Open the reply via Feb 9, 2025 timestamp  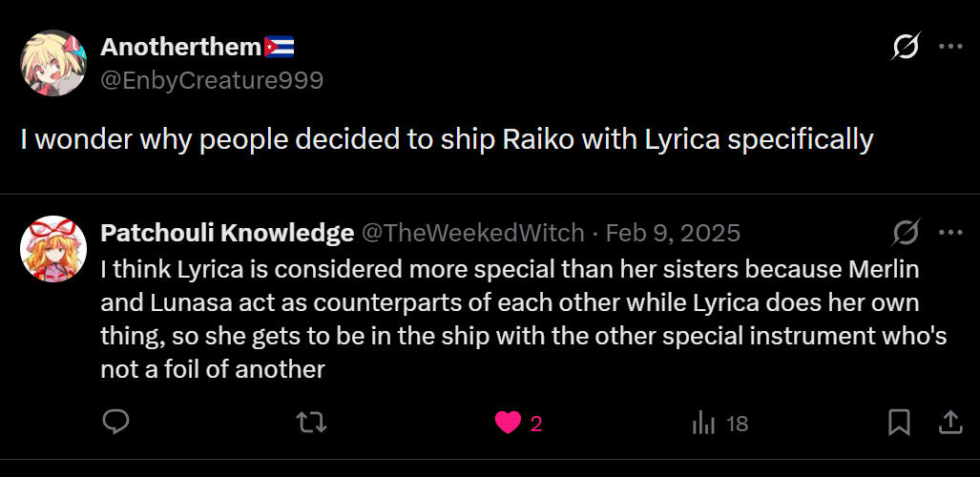[673, 233]
